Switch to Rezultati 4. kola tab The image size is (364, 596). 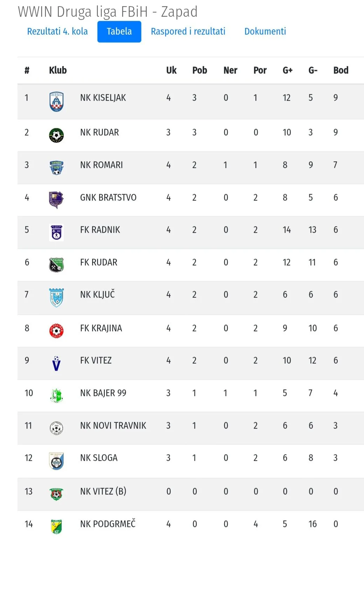pyautogui.click(x=57, y=32)
